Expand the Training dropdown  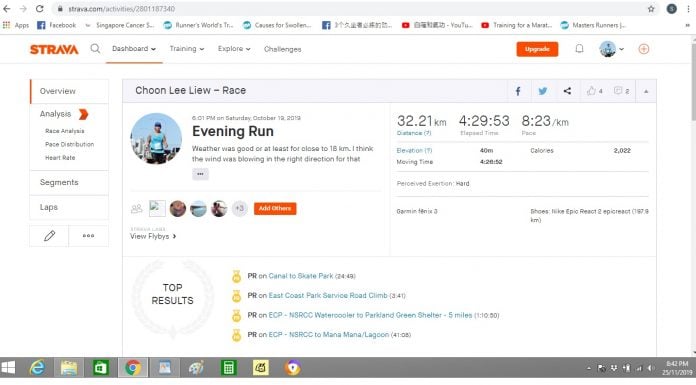pos(186,49)
